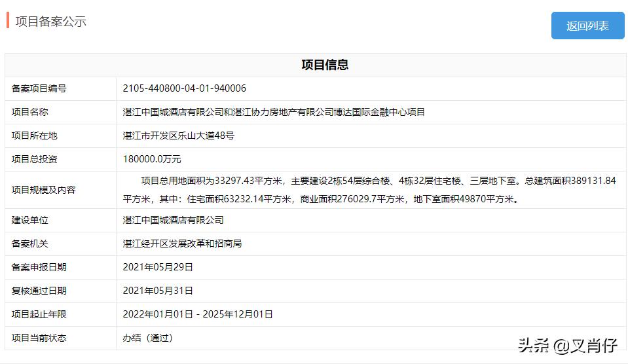Click the 项目当前状态 label
Image resolution: width=628 pixels, height=364 pixels.
39,338
